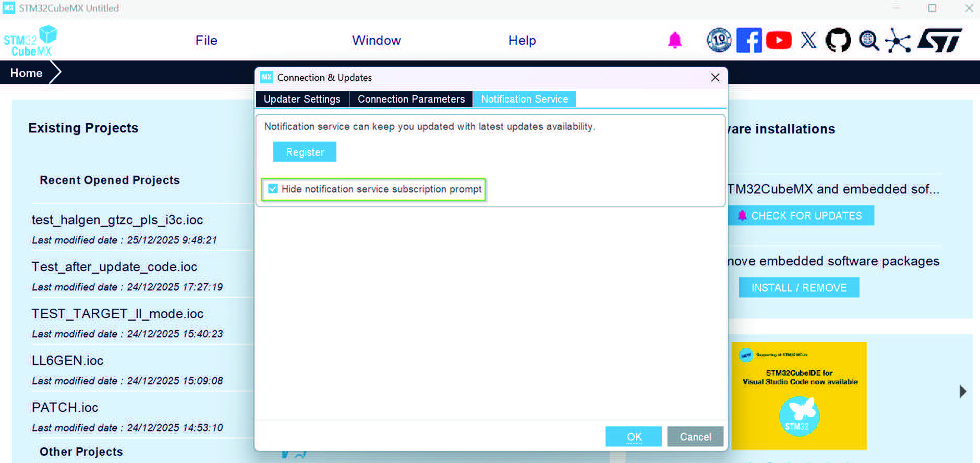Open recent project TEST_TARGET_ll_mode.ioc
The height and width of the screenshot is (463, 980).
117,314
